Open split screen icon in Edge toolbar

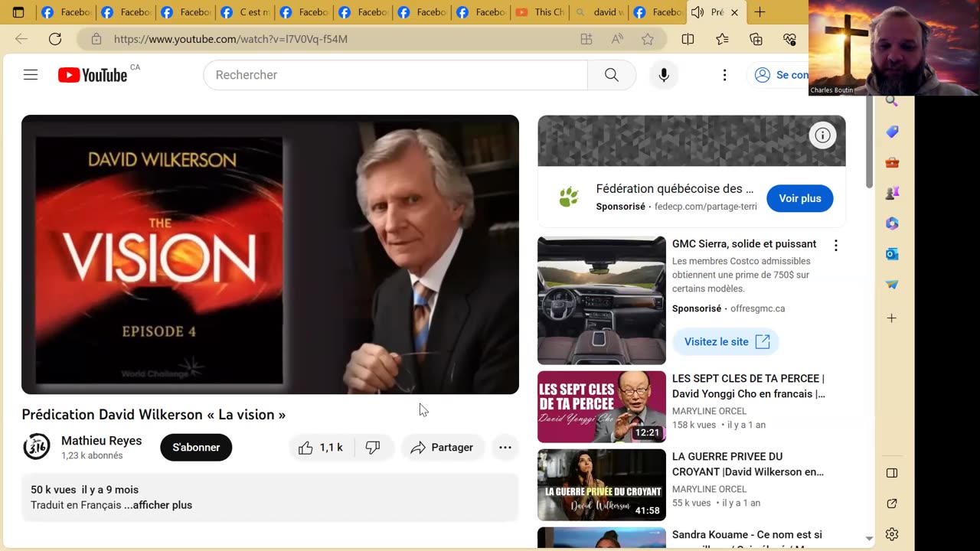coord(688,39)
